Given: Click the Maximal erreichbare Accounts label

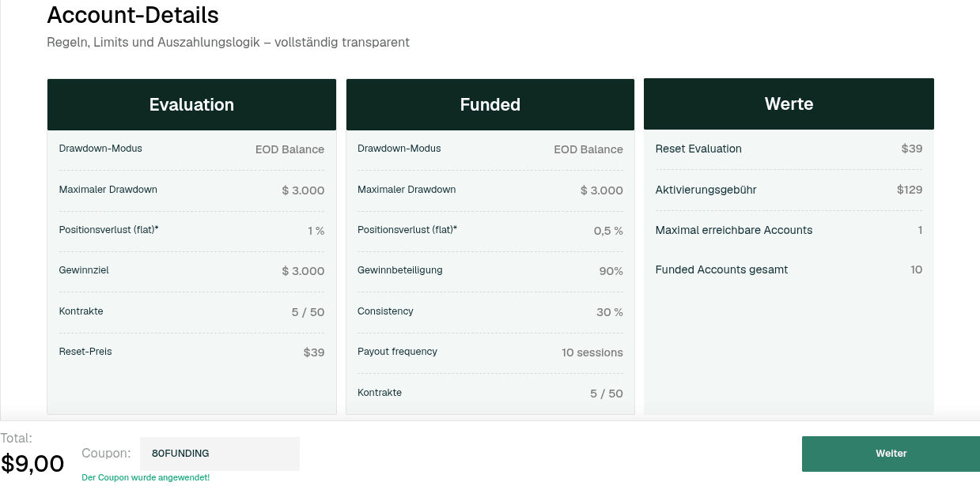Looking at the screenshot, I should pyautogui.click(x=734, y=230).
